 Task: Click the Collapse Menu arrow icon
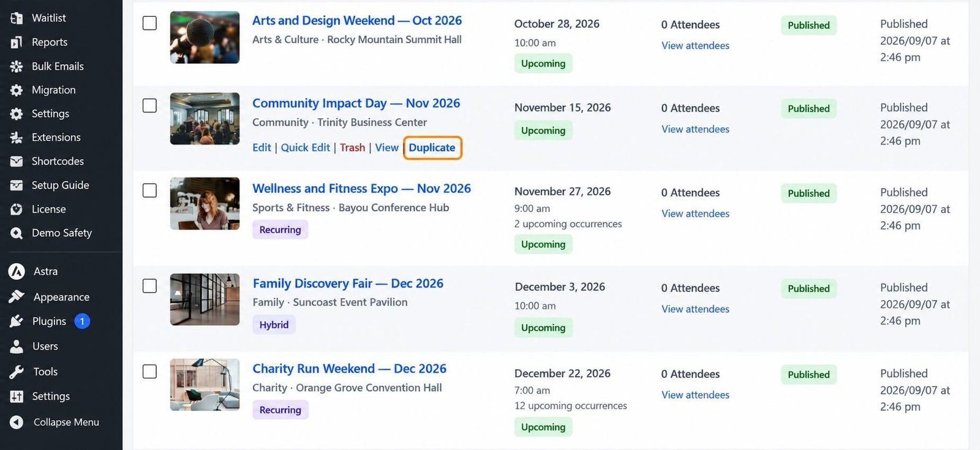coord(17,422)
